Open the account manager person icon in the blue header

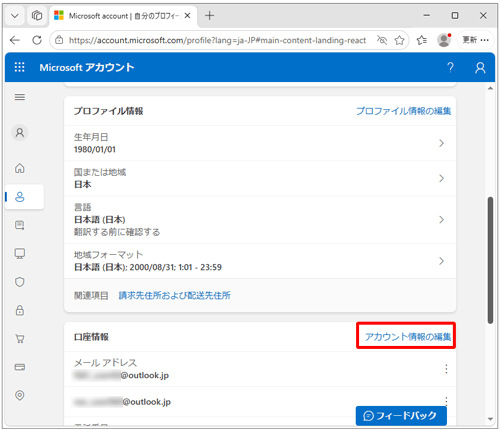[480, 68]
